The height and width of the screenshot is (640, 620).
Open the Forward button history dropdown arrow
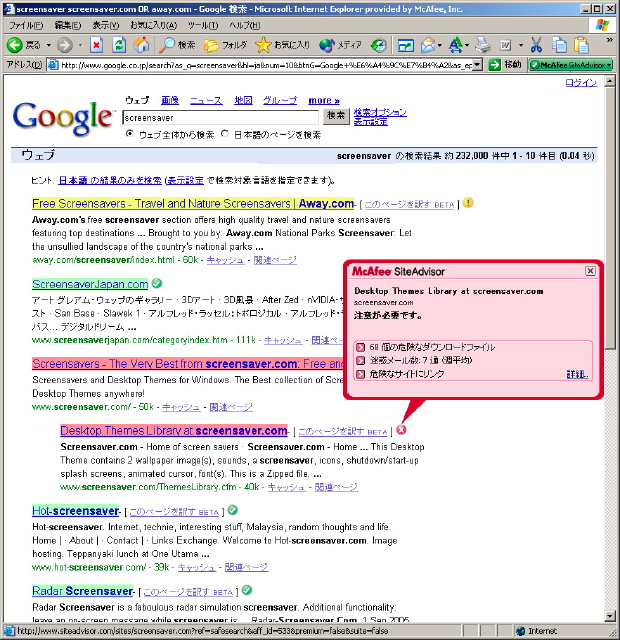(x=80, y=45)
